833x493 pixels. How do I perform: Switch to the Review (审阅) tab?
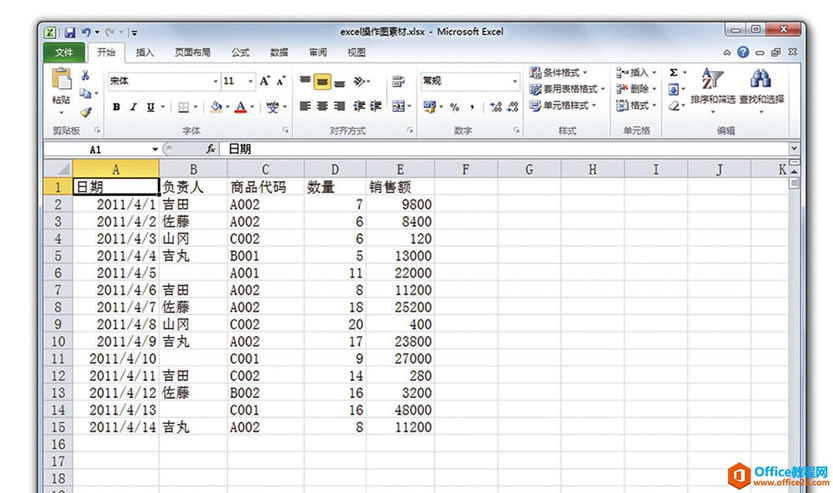tap(318, 52)
